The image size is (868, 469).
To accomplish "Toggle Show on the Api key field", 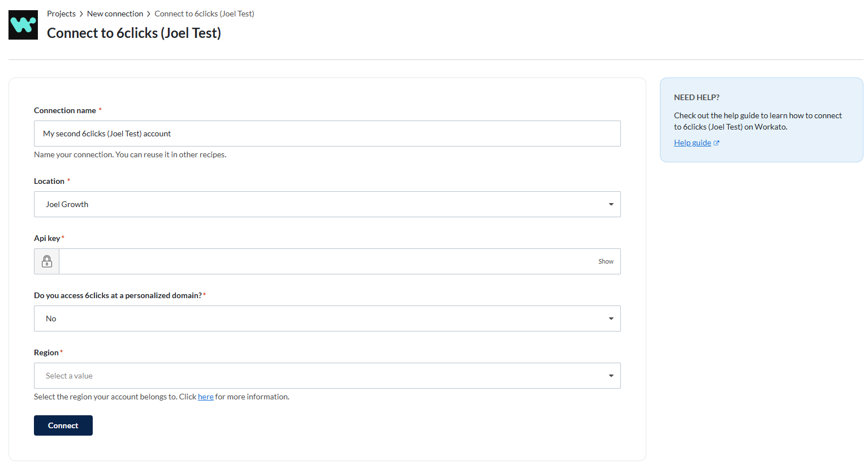I will click(x=606, y=261).
